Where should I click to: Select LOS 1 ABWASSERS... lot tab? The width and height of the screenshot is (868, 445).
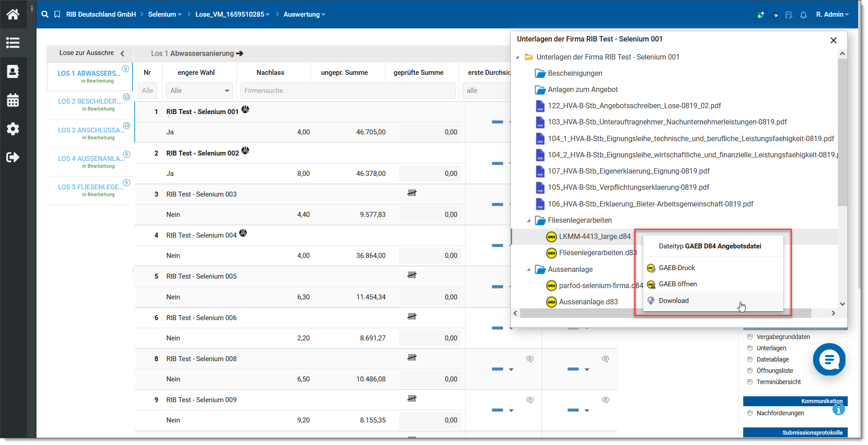pos(90,77)
